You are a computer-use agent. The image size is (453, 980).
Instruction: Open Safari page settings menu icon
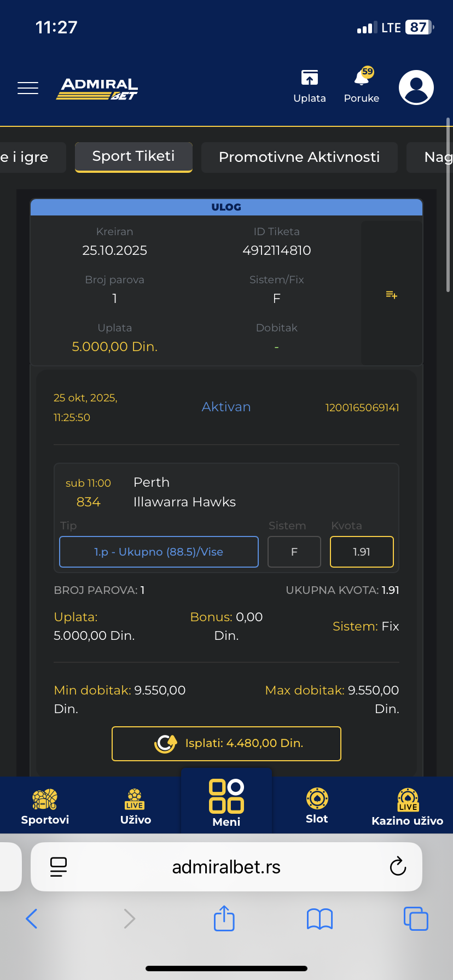point(59,867)
